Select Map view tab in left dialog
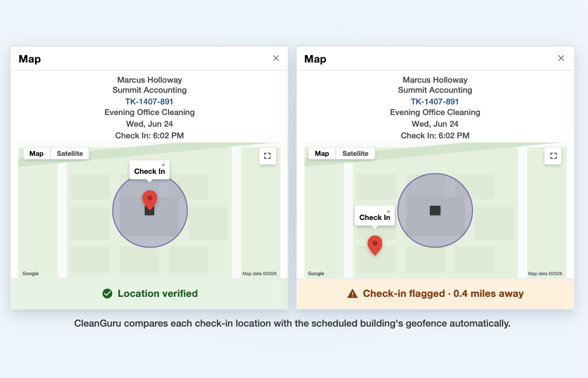The height and width of the screenshot is (378, 588). pyautogui.click(x=37, y=153)
